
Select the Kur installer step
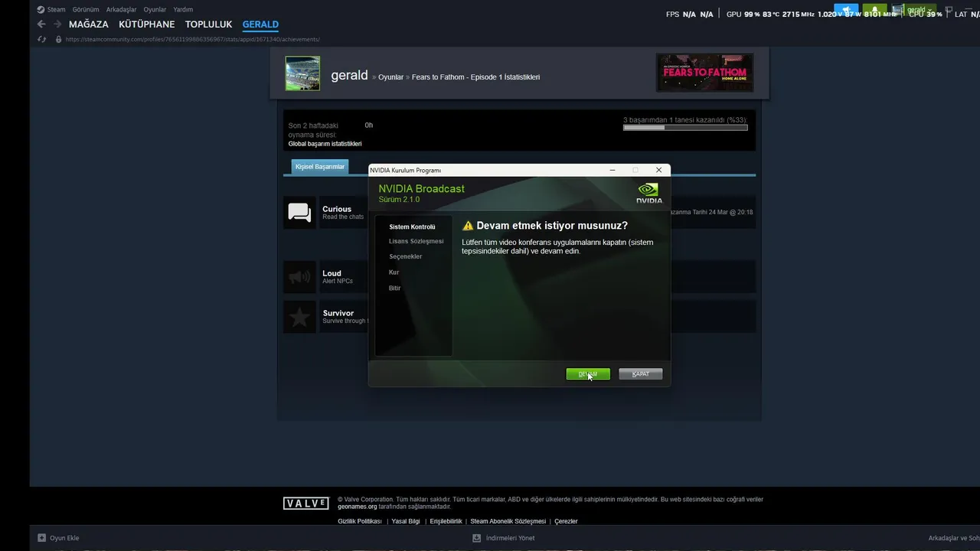pos(394,272)
